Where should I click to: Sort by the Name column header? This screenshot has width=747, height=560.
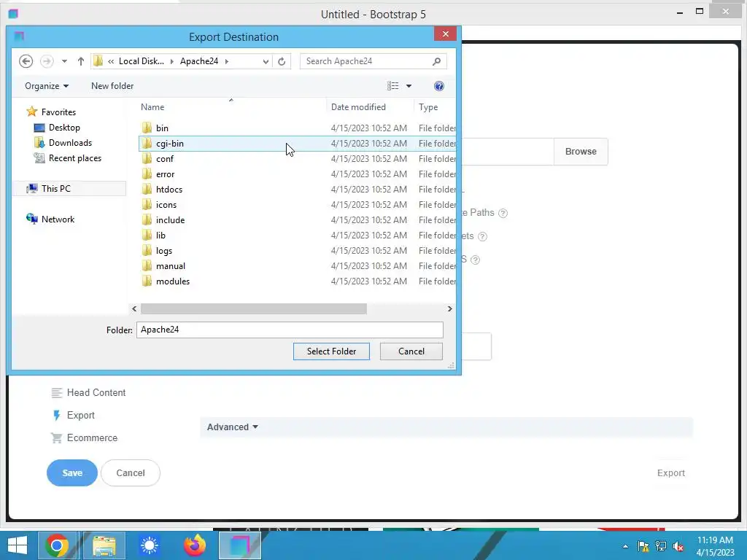tap(152, 107)
